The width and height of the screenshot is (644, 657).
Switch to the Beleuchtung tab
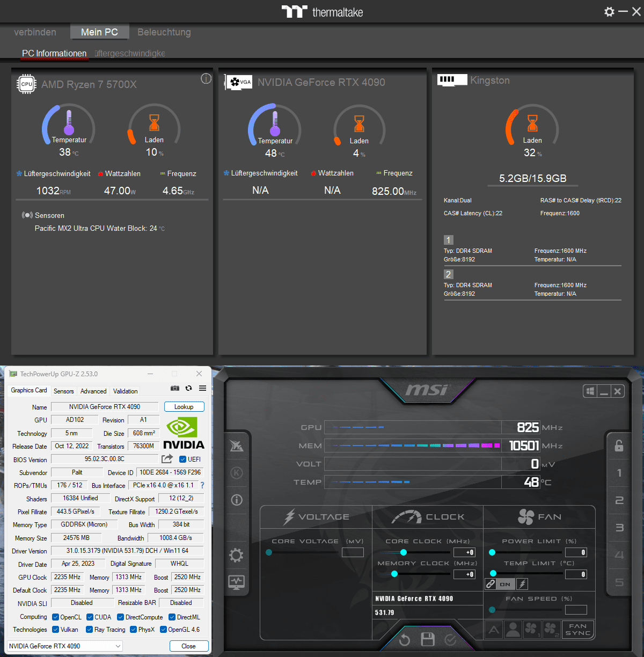[164, 32]
